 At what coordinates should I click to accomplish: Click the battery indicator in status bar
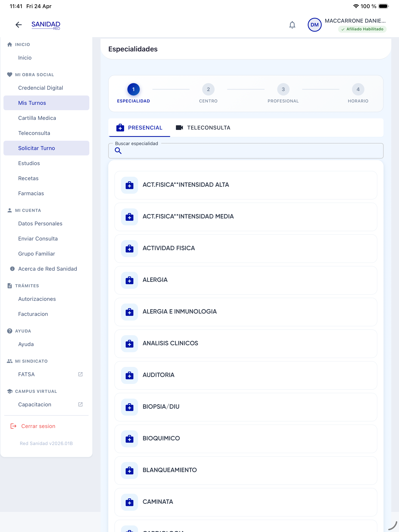coord(384,6)
